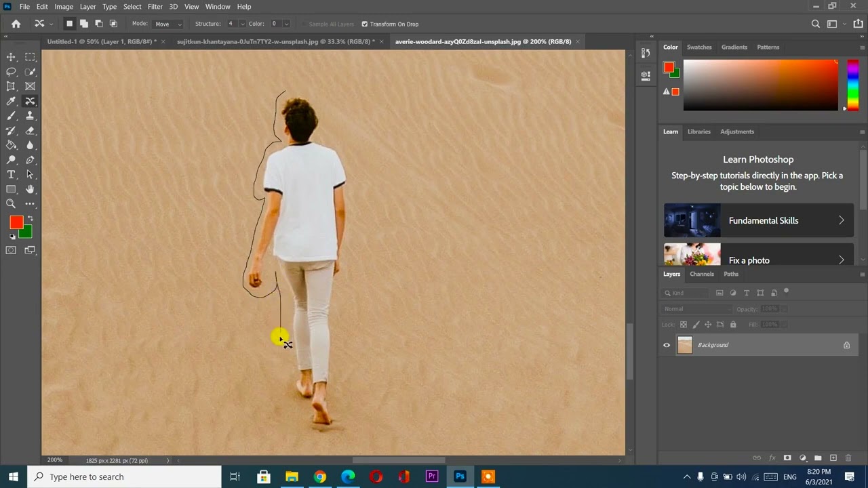Select the Brush tool
Viewport: 868px width, 488px height.
tap(11, 116)
